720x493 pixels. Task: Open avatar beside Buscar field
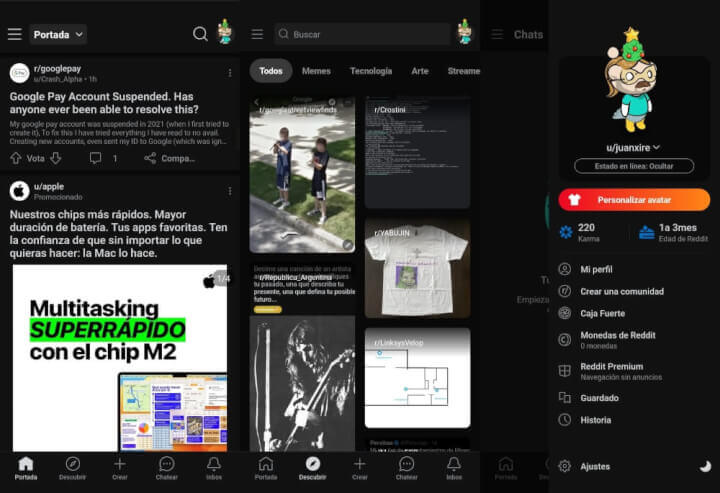465,32
